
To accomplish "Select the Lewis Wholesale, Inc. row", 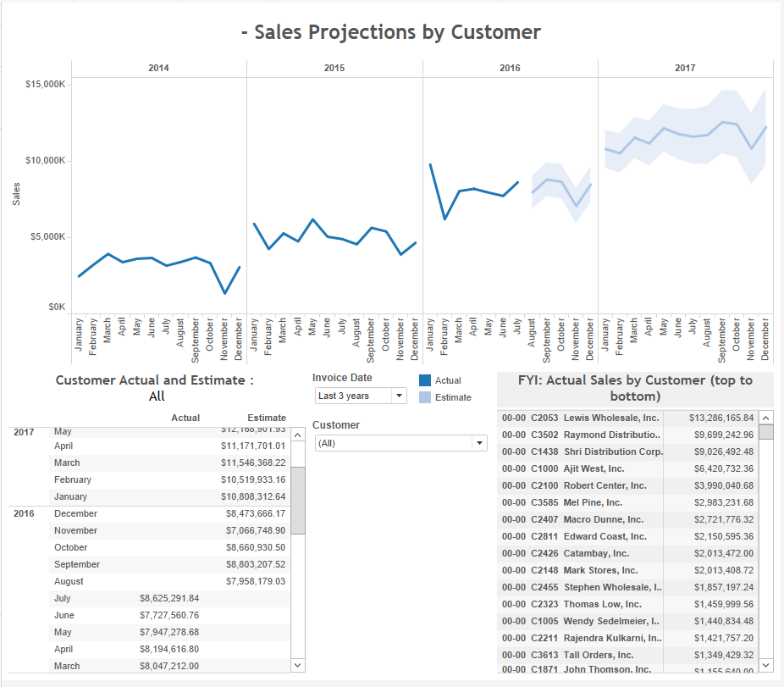I will [627, 418].
